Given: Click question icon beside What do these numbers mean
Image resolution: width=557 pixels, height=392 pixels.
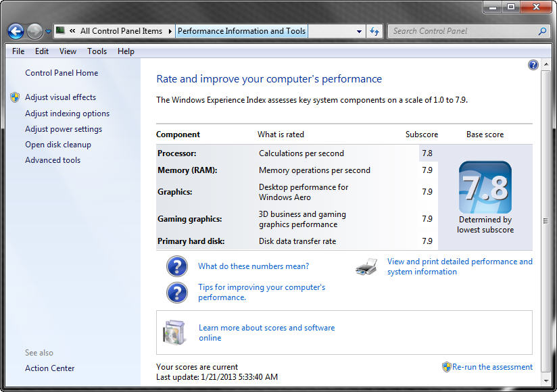Looking at the screenshot, I should tap(177, 266).
